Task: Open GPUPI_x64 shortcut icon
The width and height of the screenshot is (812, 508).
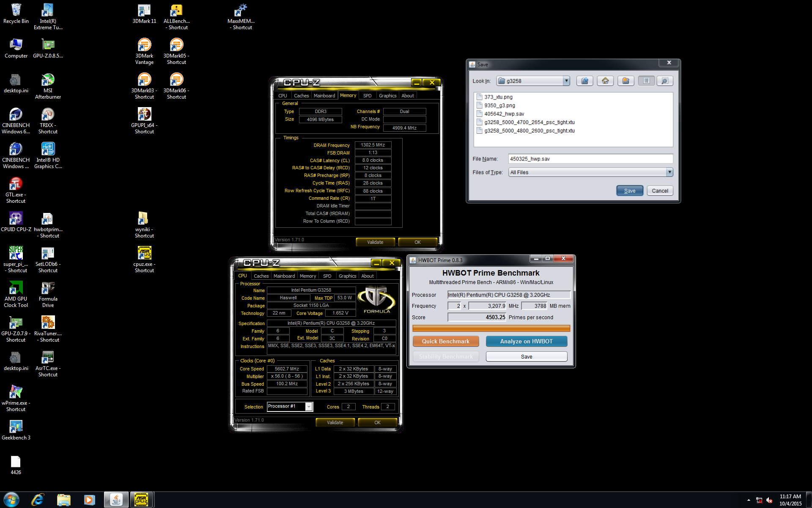Action: [x=144, y=121]
